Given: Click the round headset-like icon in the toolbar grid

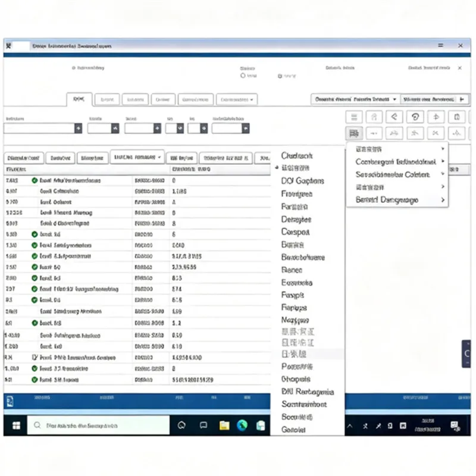Looking at the screenshot, I should (415, 117).
